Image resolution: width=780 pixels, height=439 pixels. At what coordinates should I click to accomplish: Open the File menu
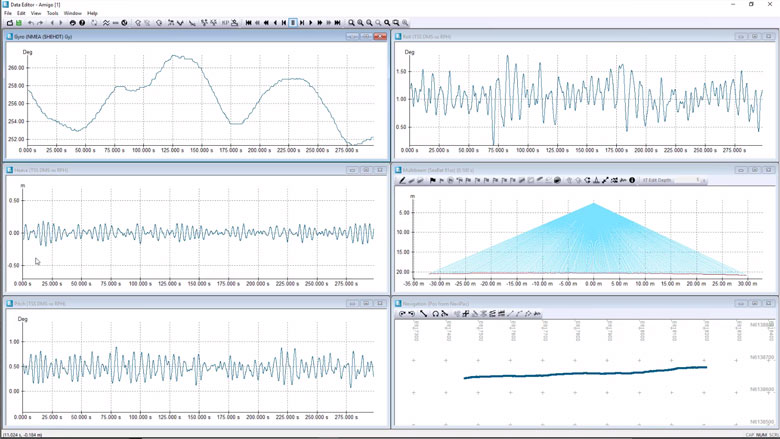pyautogui.click(x=8, y=13)
